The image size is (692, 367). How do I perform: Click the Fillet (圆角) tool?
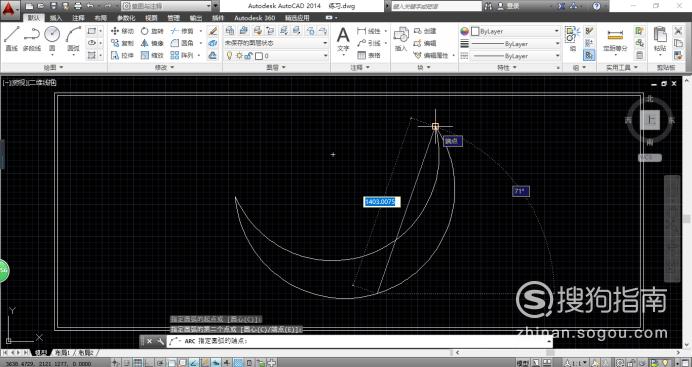[182, 43]
